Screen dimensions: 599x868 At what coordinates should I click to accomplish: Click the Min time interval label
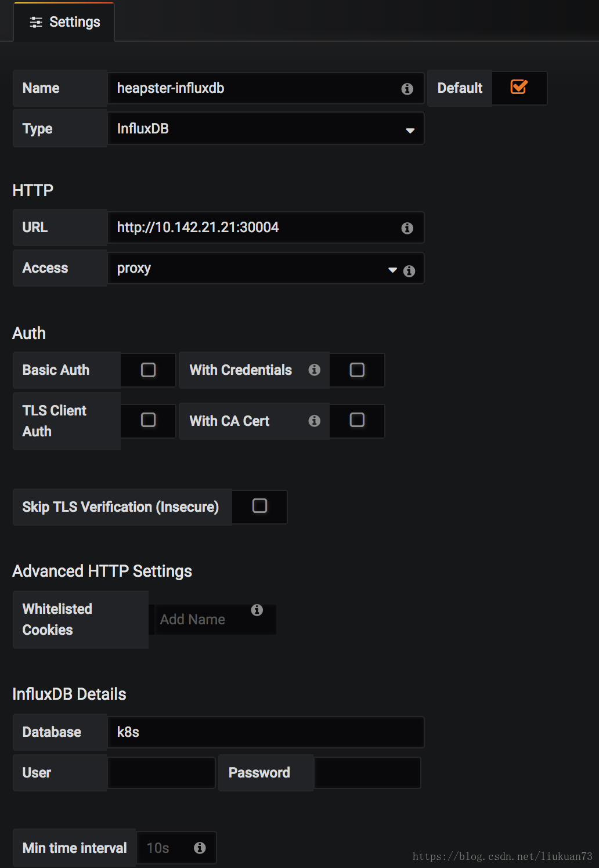pyautogui.click(x=74, y=848)
